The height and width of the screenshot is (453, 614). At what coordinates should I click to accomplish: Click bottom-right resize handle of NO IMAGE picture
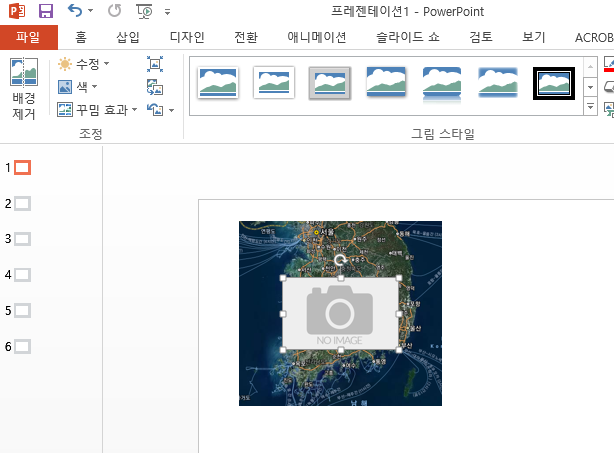(399, 350)
